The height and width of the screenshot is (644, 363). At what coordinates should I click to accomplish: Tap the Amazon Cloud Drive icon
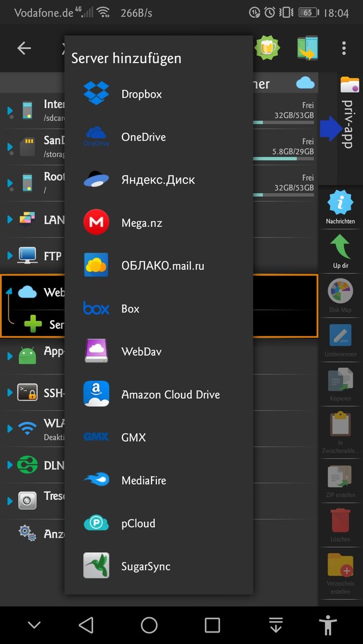[96, 394]
